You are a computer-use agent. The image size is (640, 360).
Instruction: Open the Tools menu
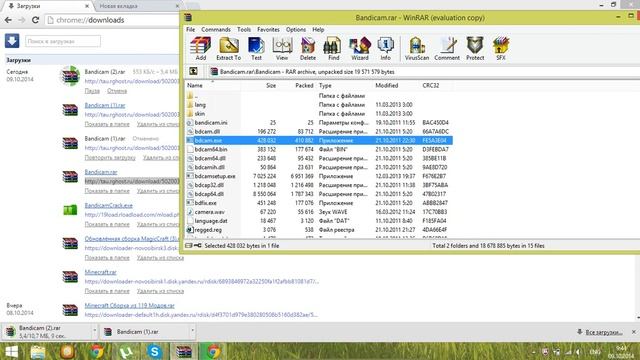coord(244,29)
